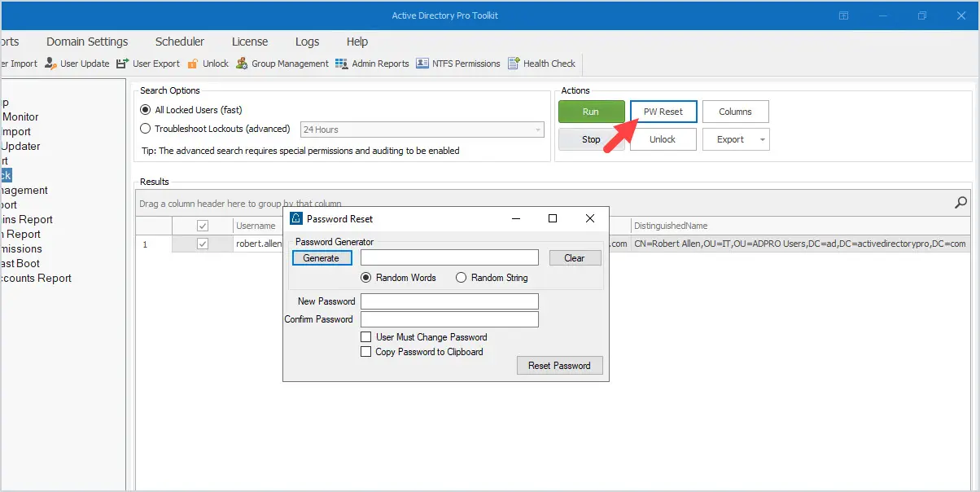Viewport: 980px width, 492px height.
Task: Open the Unlock tool with the padlock icon
Action: pos(208,64)
